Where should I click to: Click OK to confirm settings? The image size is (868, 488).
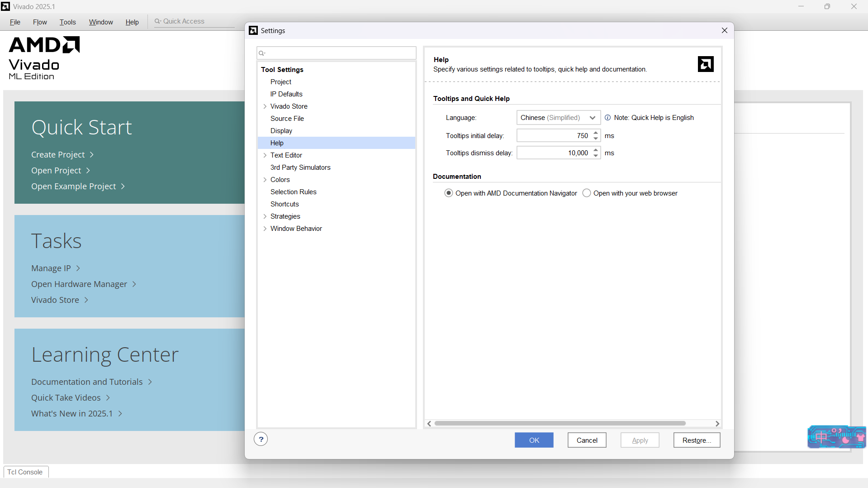tap(534, 440)
